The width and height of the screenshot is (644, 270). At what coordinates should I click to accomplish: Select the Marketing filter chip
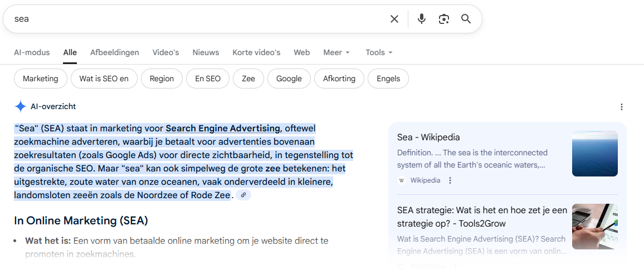(41, 78)
